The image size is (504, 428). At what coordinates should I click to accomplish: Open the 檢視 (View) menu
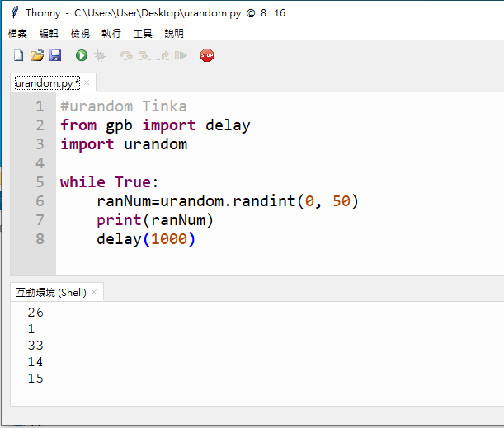click(x=80, y=34)
